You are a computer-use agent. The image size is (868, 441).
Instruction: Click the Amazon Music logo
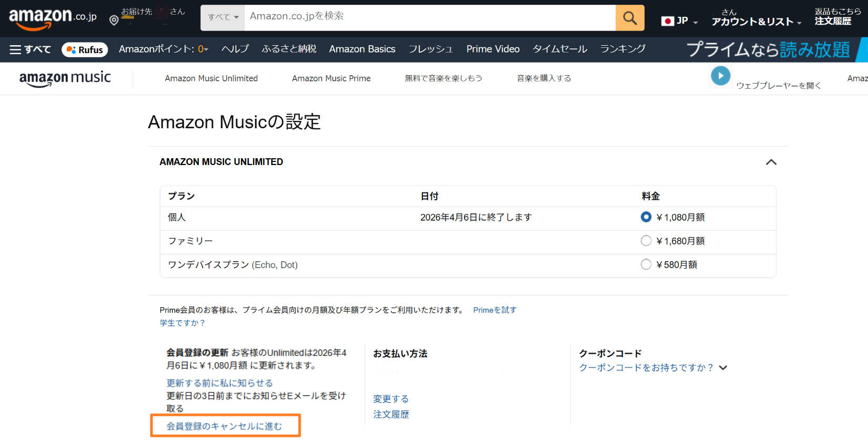coord(65,78)
